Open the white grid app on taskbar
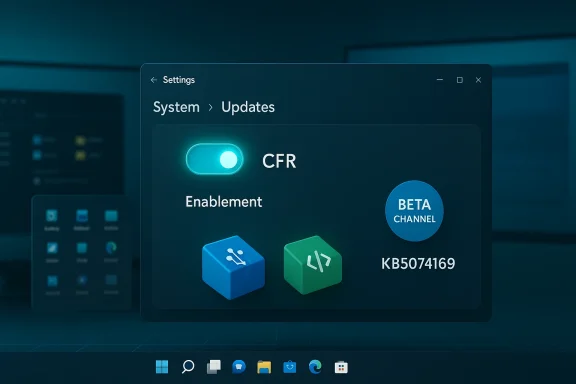The width and height of the screenshot is (576, 384). pos(341,367)
